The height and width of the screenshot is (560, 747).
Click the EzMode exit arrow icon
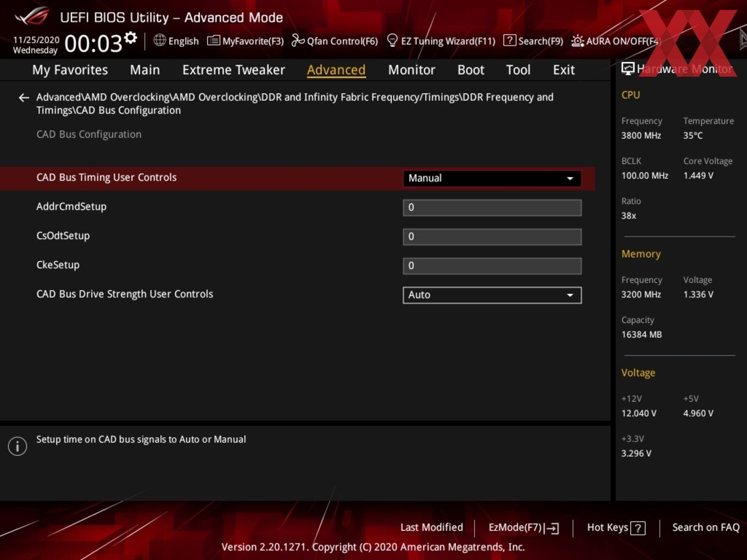pyautogui.click(x=552, y=528)
